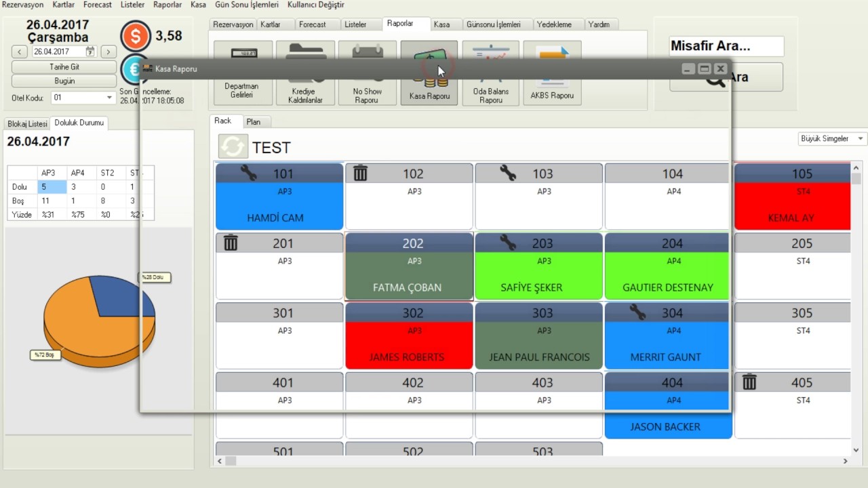
Task: Select room 105 KEMAL AY card
Action: point(791,197)
